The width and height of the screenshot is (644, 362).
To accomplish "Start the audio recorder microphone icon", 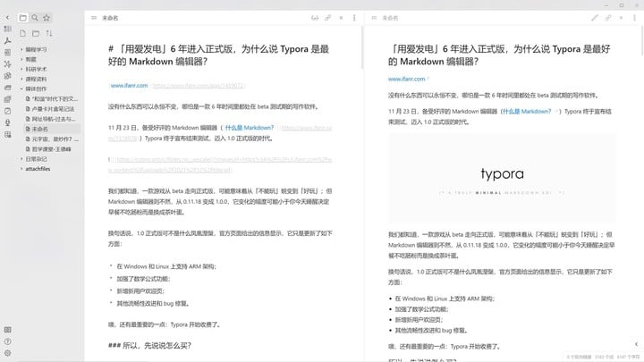I will (x=7, y=122).
